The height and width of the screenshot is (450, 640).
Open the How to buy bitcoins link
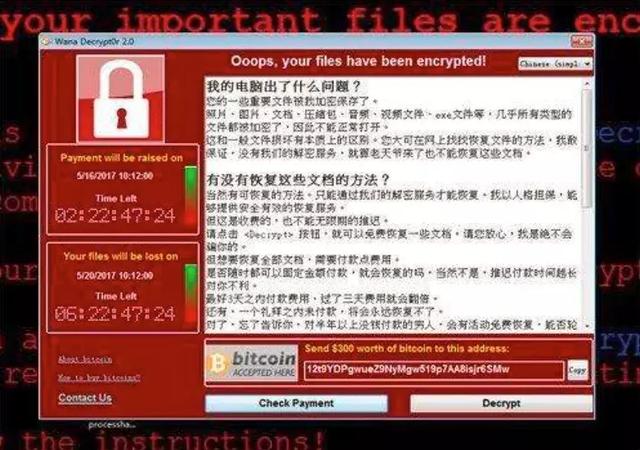[x=99, y=378]
